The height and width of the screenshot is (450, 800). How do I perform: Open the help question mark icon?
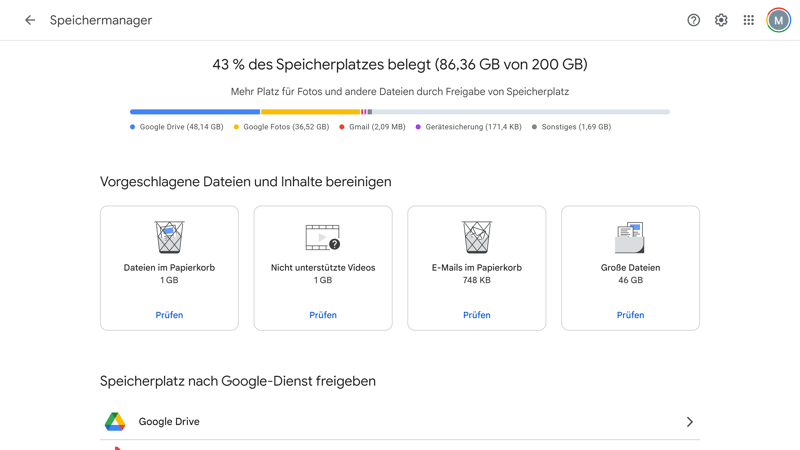(x=693, y=20)
